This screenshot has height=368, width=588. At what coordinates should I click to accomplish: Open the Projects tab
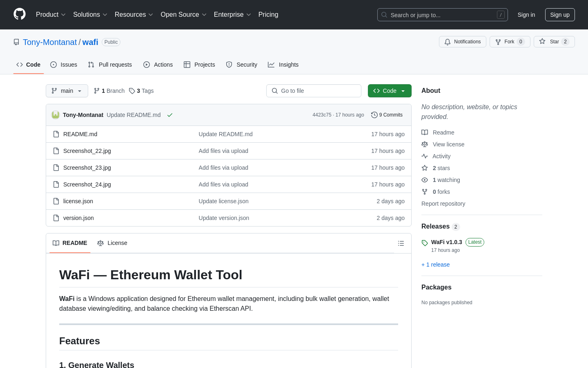(199, 65)
